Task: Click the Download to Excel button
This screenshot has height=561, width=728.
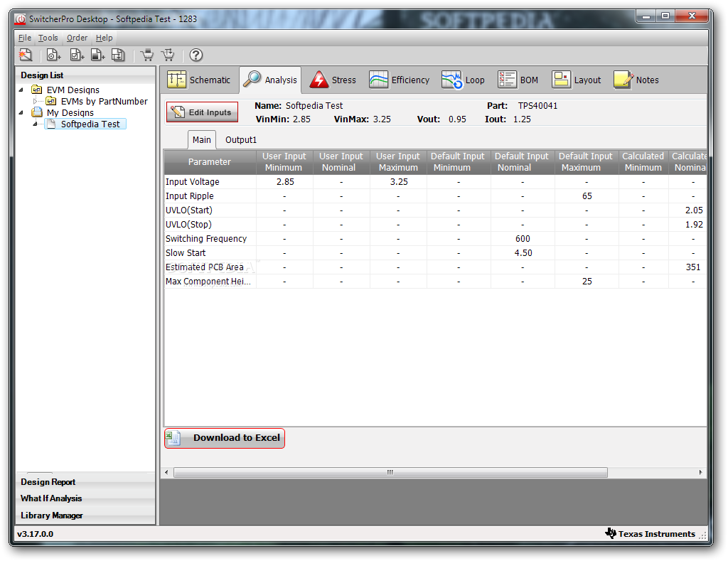Action: point(224,438)
